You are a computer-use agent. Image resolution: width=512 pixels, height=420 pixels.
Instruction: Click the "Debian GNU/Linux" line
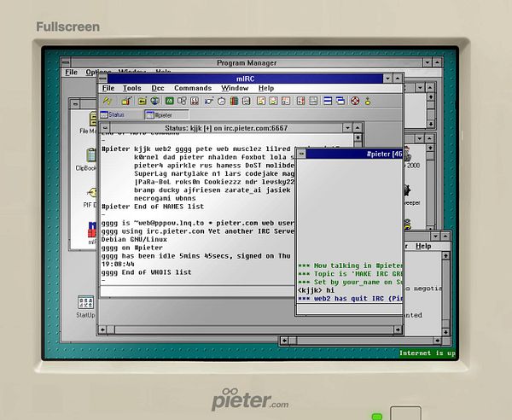click(134, 239)
